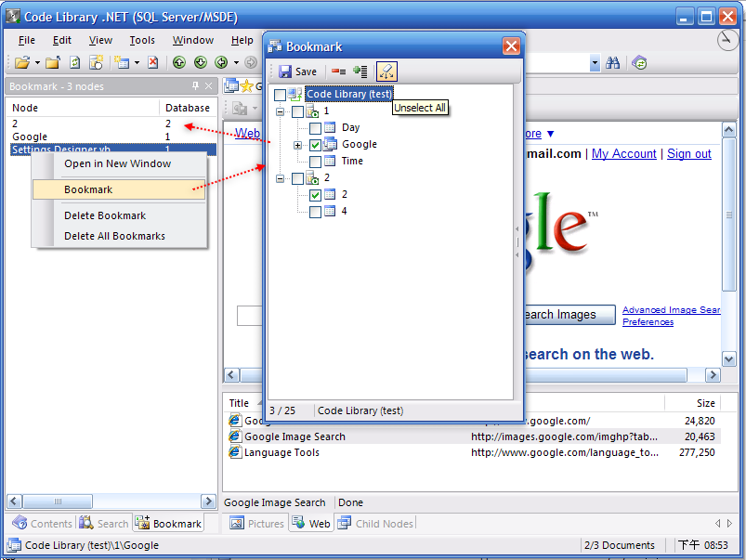Click the left panel horizontal scrollbar thumb
The width and height of the screenshot is (746, 560).
(58, 501)
